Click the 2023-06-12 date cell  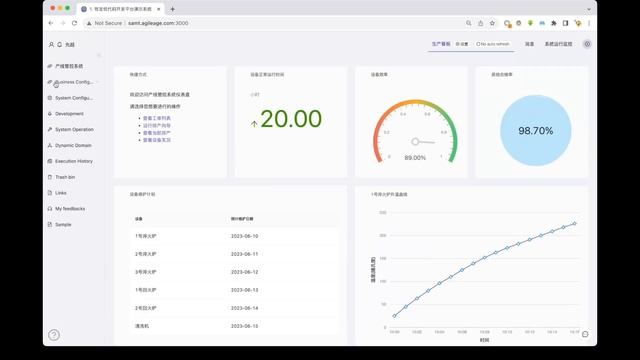tap(244, 272)
